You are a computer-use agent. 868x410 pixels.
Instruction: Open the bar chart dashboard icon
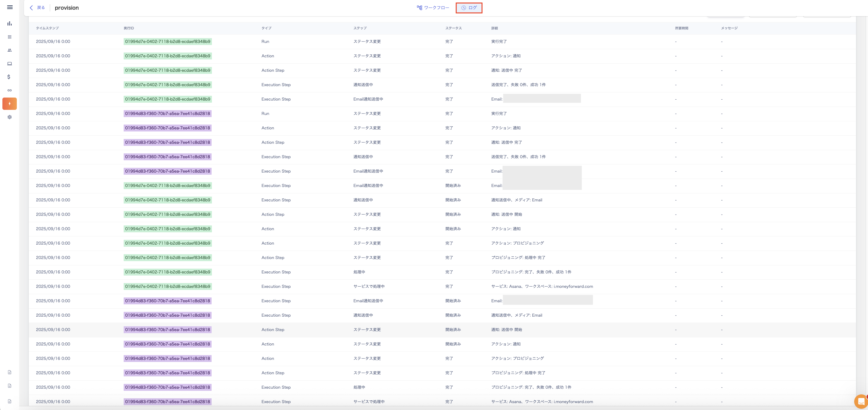point(9,23)
